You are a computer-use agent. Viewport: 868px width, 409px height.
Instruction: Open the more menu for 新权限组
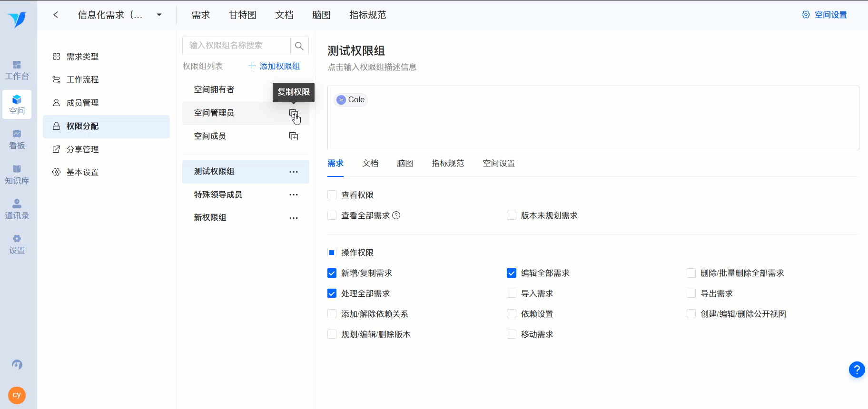click(294, 218)
